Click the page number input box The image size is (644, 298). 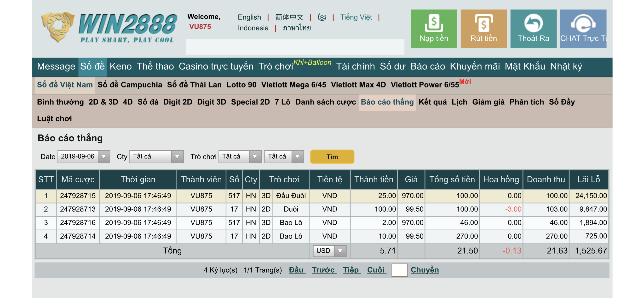tap(399, 270)
